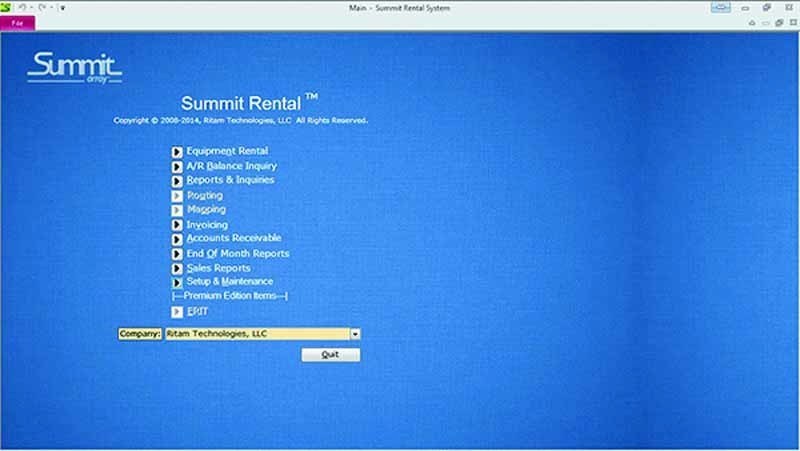Image resolution: width=800 pixels, height=451 pixels.
Task: Click the highlighted ribbon display options button
Action: (x=721, y=7)
